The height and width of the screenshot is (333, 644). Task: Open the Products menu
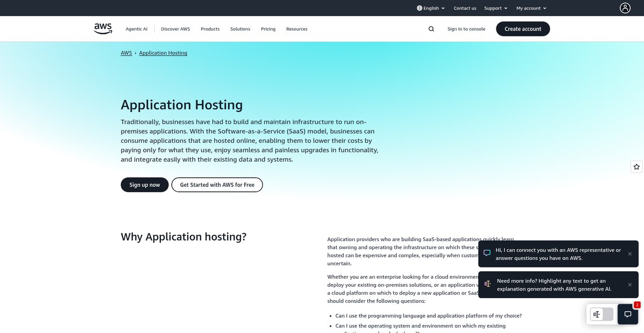pyautogui.click(x=210, y=29)
